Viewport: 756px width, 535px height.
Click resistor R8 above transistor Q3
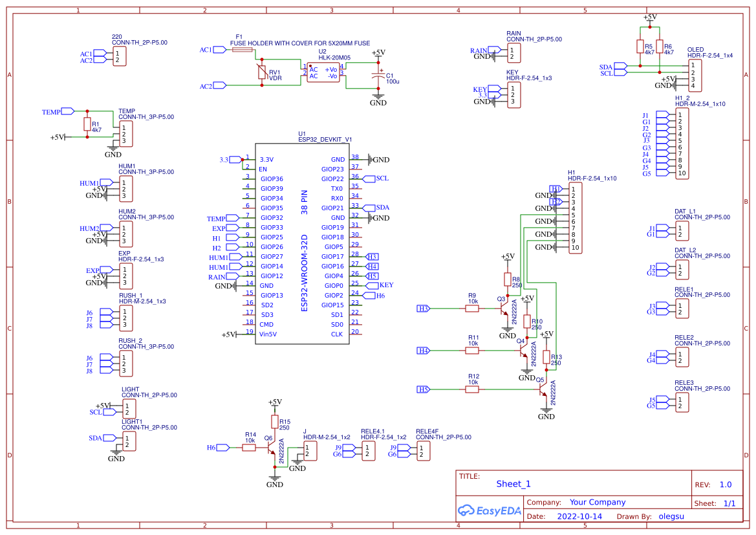508,279
